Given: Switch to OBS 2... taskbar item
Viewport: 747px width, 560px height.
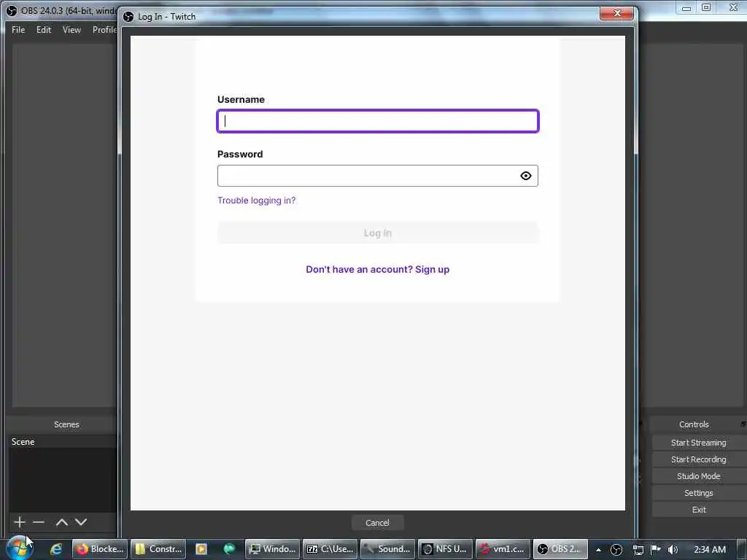Looking at the screenshot, I should 560,549.
